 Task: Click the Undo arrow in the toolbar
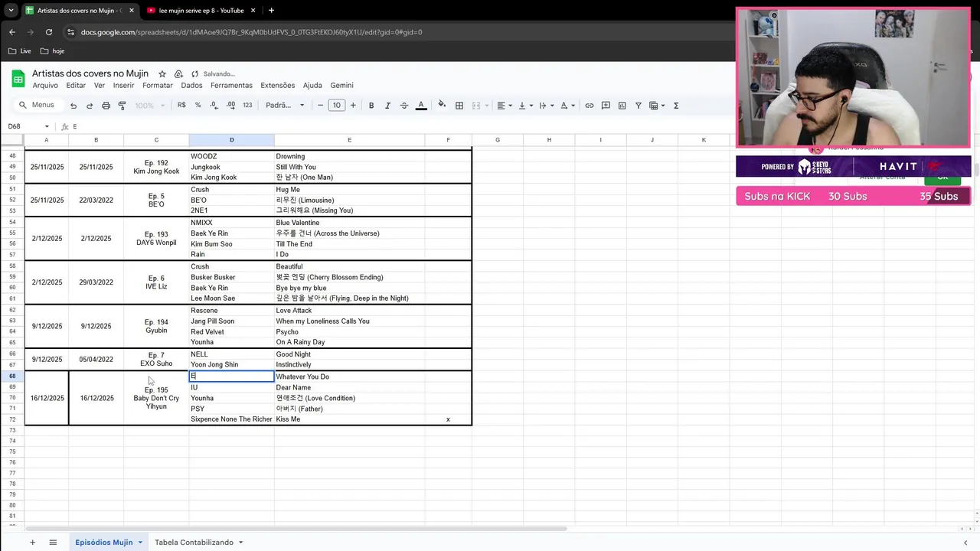(73, 106)
